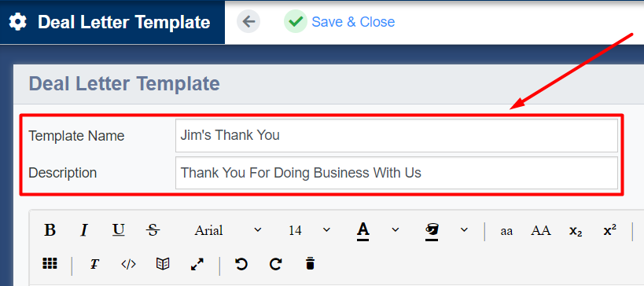Apply Strikethrough formatting
The image size is (644, 286).
pos(153,230)
